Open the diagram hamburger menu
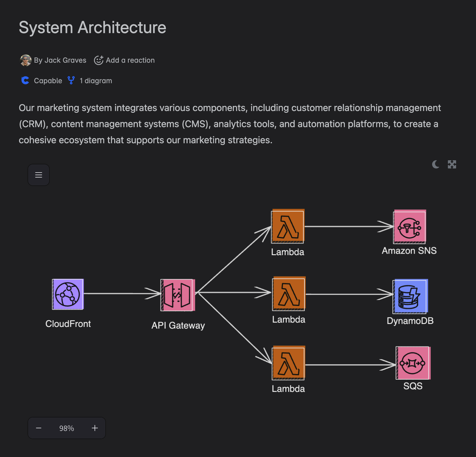 (39, 175)
